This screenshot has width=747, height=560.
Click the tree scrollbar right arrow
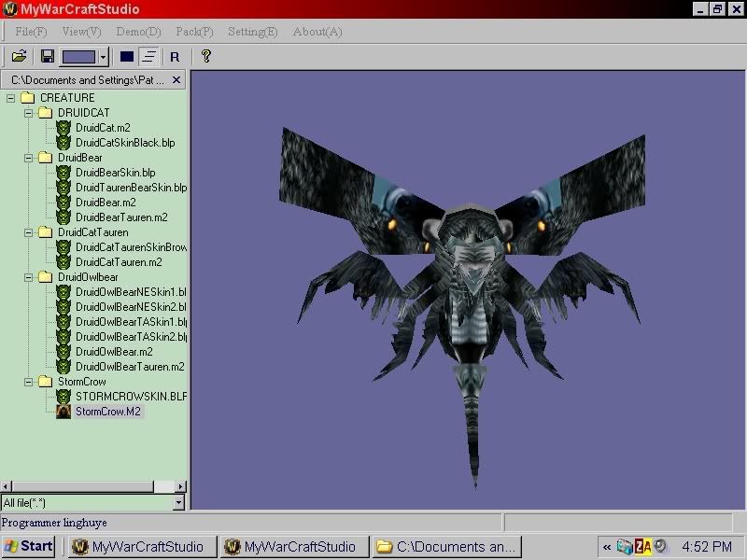coord(180,486)
